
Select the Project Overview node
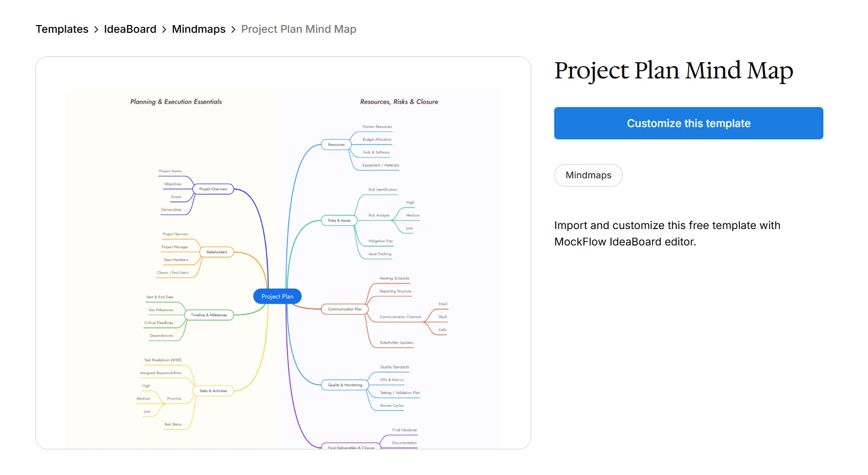[213, 189]
